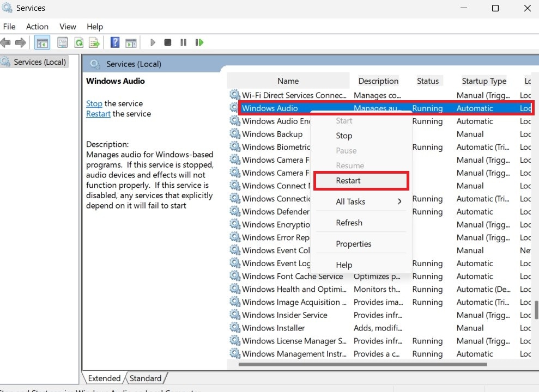
Task: Click the gear icon beside Windows Defender
Action: point(235,211)
